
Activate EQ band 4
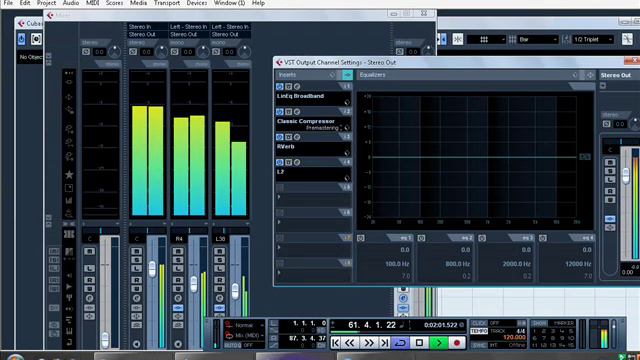click(x=542, y=238)
